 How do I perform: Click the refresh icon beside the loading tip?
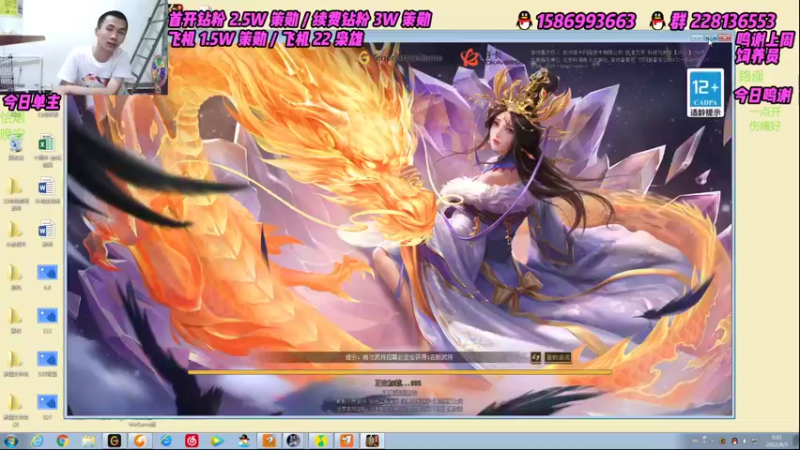[x=536, y=357]
